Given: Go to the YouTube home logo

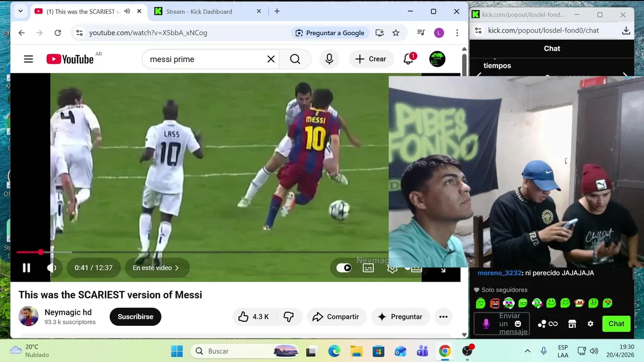Looking at the screenshot, I should [x=70, y=59].
